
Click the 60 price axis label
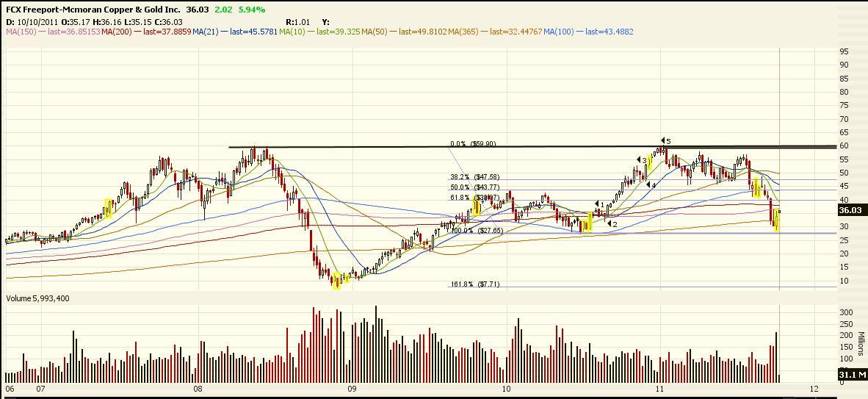(845, 146)
